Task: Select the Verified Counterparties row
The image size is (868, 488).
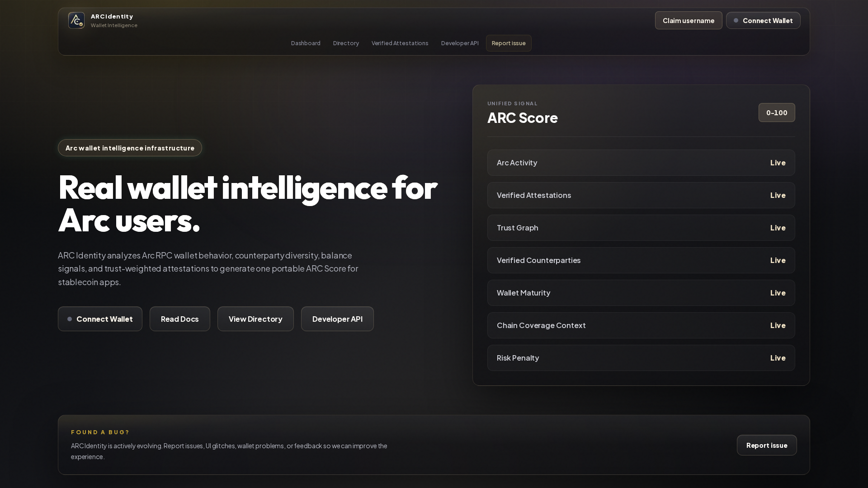Action: (x=641, y=260)
